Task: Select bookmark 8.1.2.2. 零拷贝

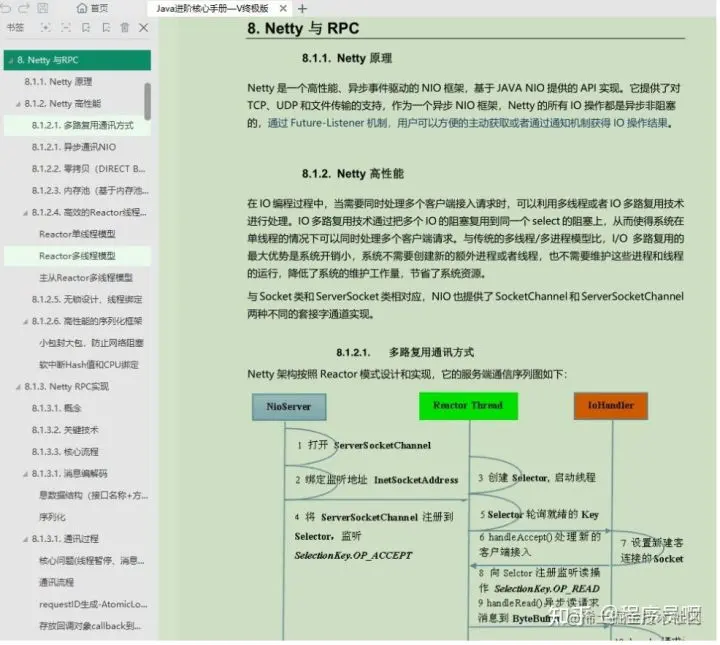Action: 89,169
